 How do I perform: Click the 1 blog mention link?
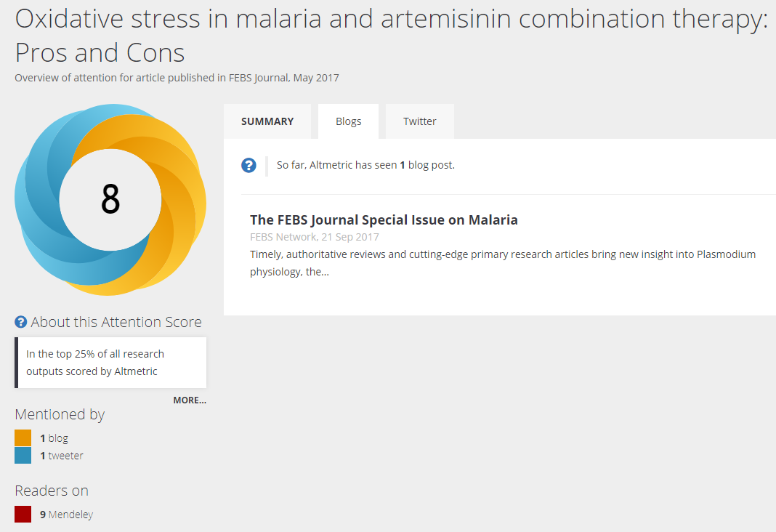coord(54,438)
